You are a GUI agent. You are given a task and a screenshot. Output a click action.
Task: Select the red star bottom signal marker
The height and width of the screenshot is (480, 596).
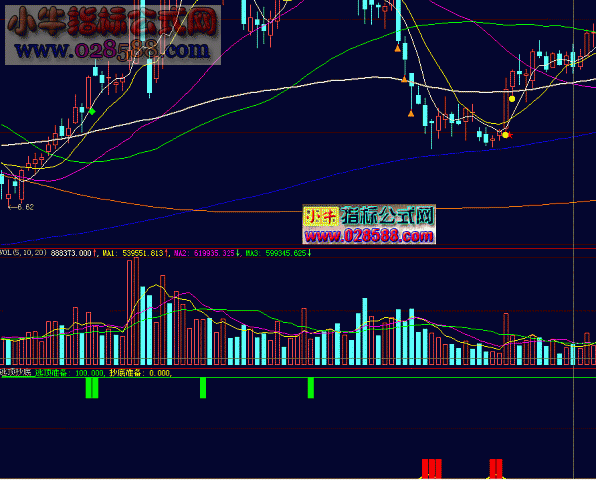[x=510, y=135]
